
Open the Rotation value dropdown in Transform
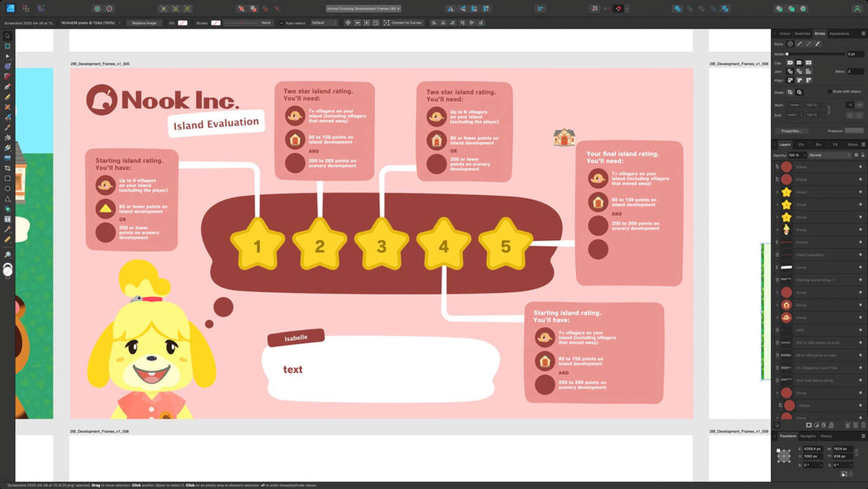821,465
